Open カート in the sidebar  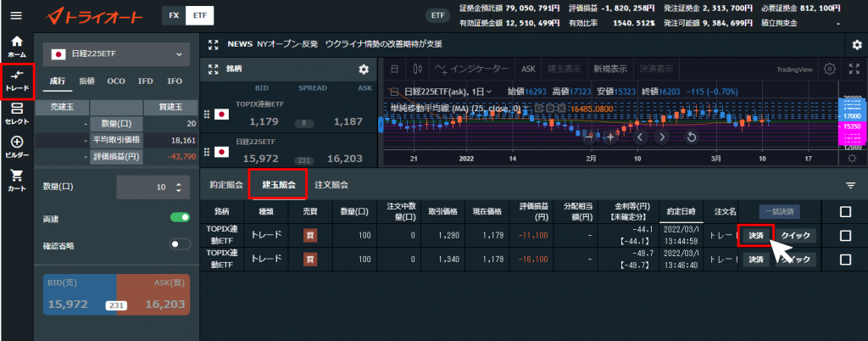(17, 180)
